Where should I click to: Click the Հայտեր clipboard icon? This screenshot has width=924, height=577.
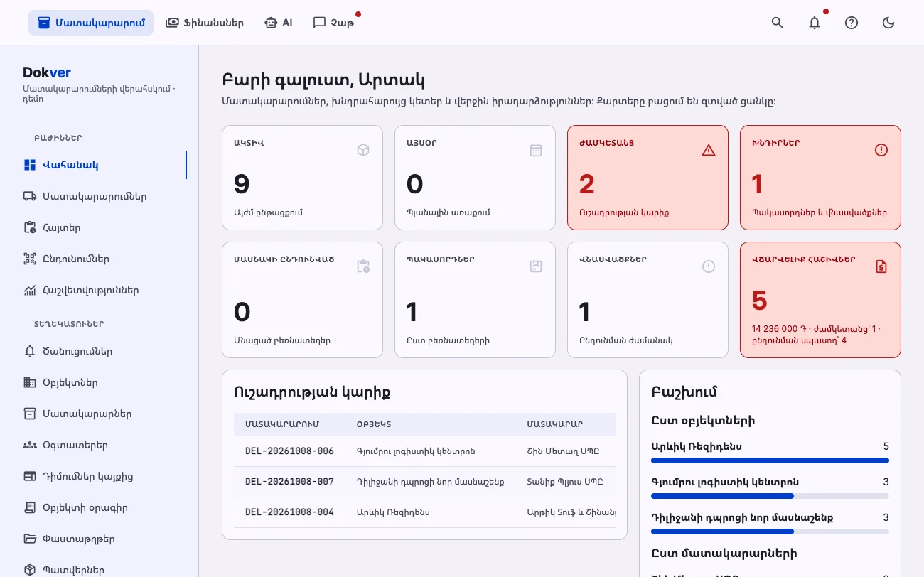tap(30, 227)
